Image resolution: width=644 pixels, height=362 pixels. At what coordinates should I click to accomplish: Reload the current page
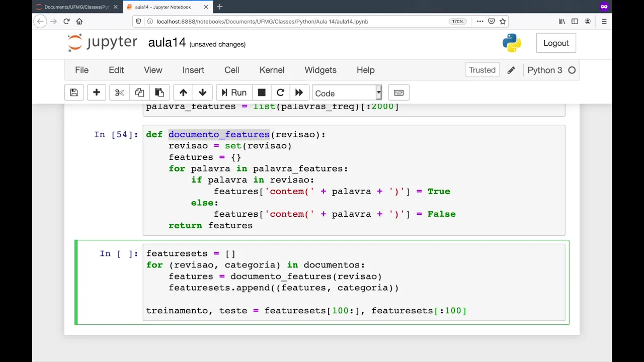pyautogui.click(x=66, y=22)
